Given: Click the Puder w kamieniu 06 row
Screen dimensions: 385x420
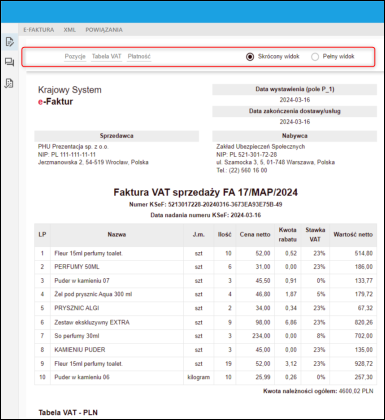Looking at the screenshot, I should [206, 377].
